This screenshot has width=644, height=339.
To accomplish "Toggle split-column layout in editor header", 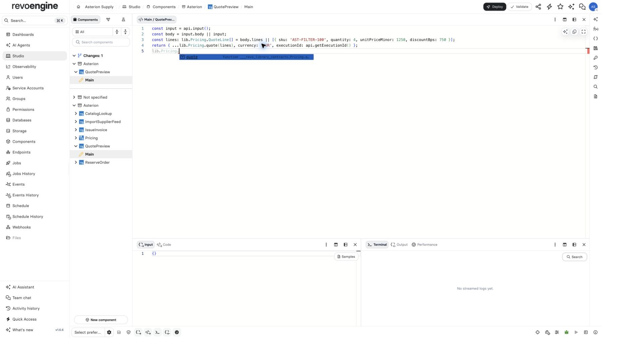I will [x=565, y=20].
